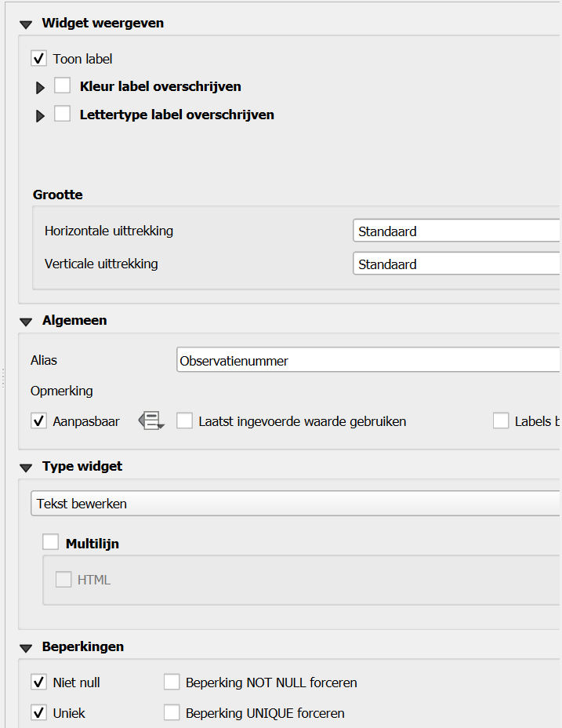Image resolution: width=562 pixels, height=728 pixels.
Task: Enable Kleur label overschrijven checkbox
Action: [x=63, y=86]
